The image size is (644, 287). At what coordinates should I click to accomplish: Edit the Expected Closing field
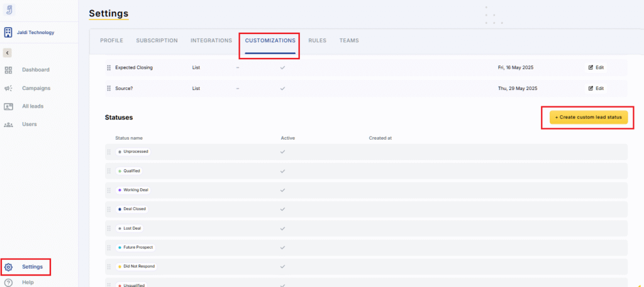(x=596, y=67)
